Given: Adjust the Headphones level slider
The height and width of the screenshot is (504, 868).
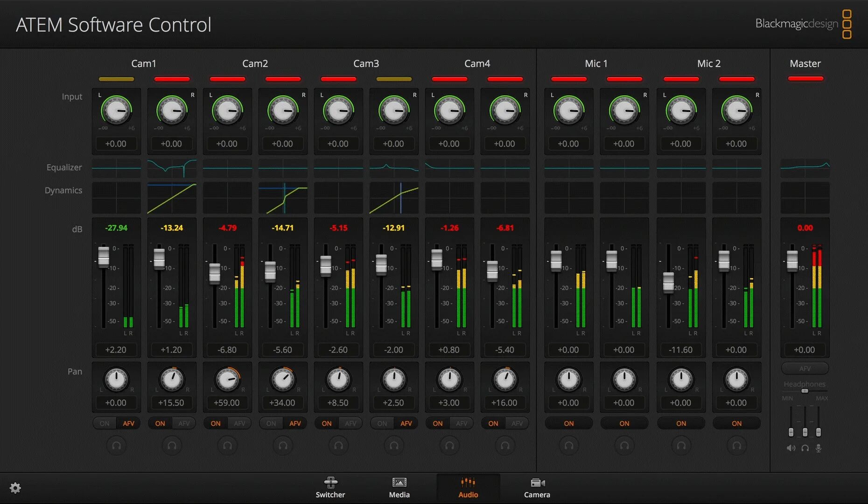Looking at the screenshot, I should (804, 392).
